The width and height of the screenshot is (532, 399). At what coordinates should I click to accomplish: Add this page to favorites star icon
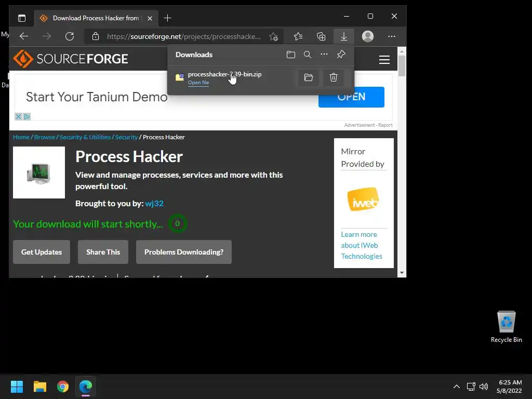click(x=273, y=36)
